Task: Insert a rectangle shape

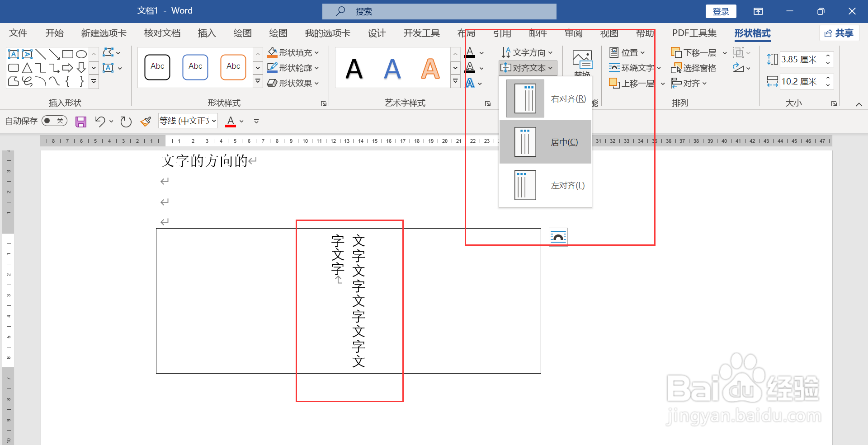Action: click(68, 54)
